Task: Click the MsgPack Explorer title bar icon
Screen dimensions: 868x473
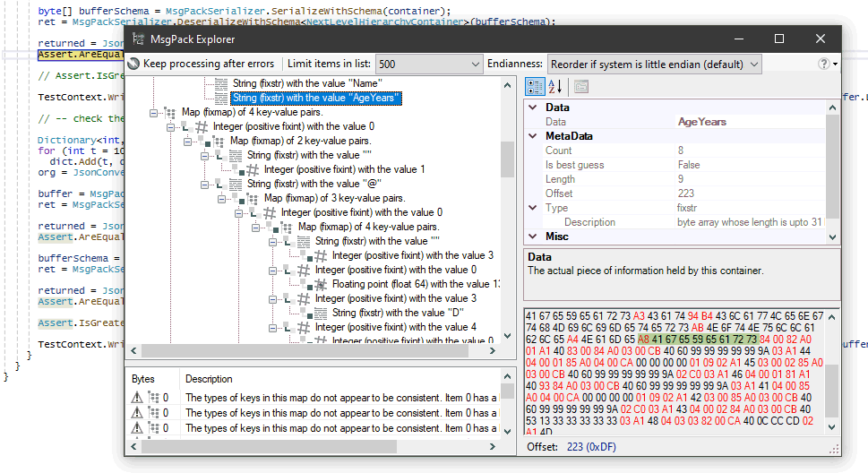Action: (x=138, y=39)
